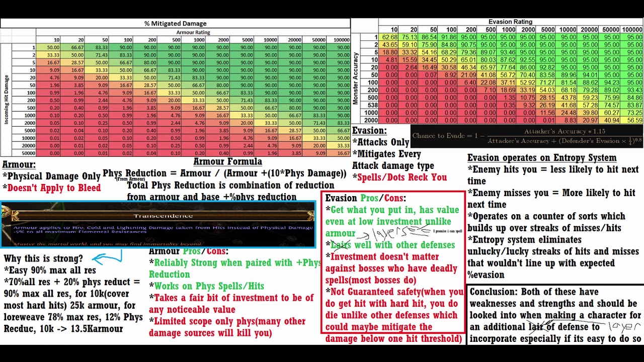The image size is (644, 362).
Task: Select the red 'Limited scope only phys' line
Action: click(227, 327)
